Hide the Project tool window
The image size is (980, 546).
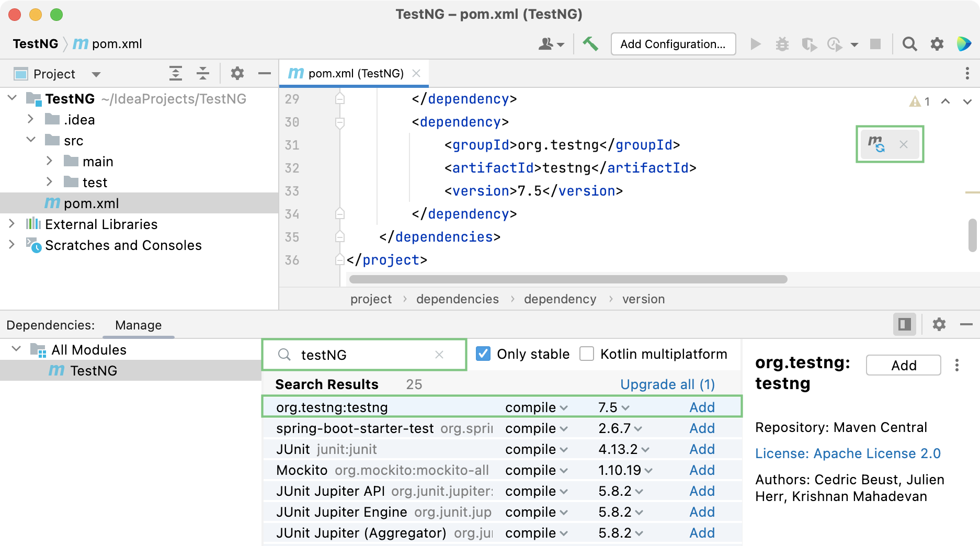point(265,74)
